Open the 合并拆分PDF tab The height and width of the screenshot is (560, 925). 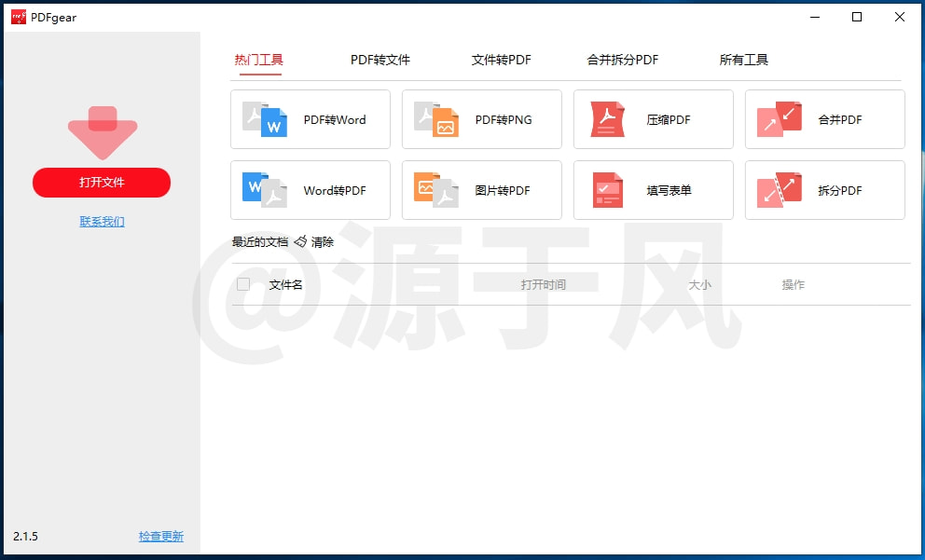coord(622,60)
